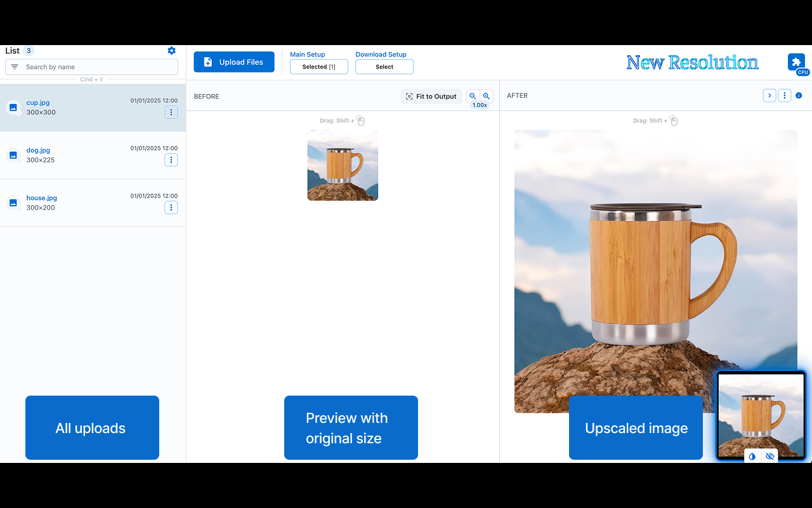
Task: Open options menu for cup.jpg
Action: [171, 112]
